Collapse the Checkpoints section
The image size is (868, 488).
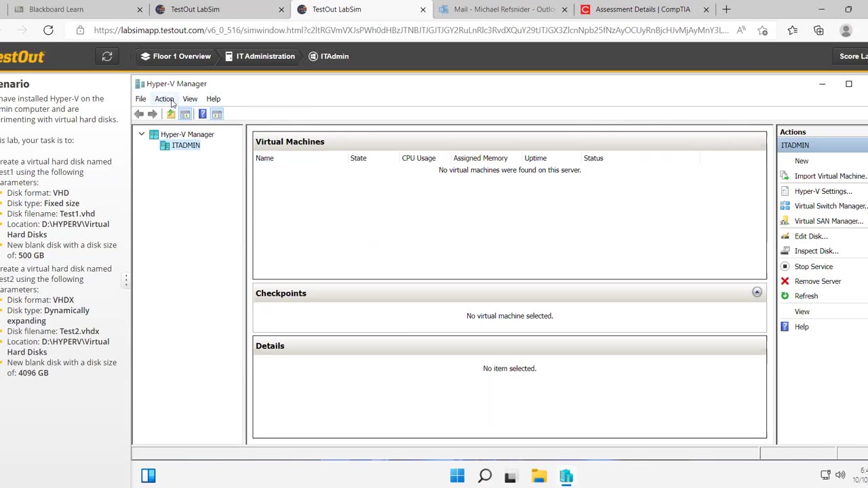pos(757,292)
